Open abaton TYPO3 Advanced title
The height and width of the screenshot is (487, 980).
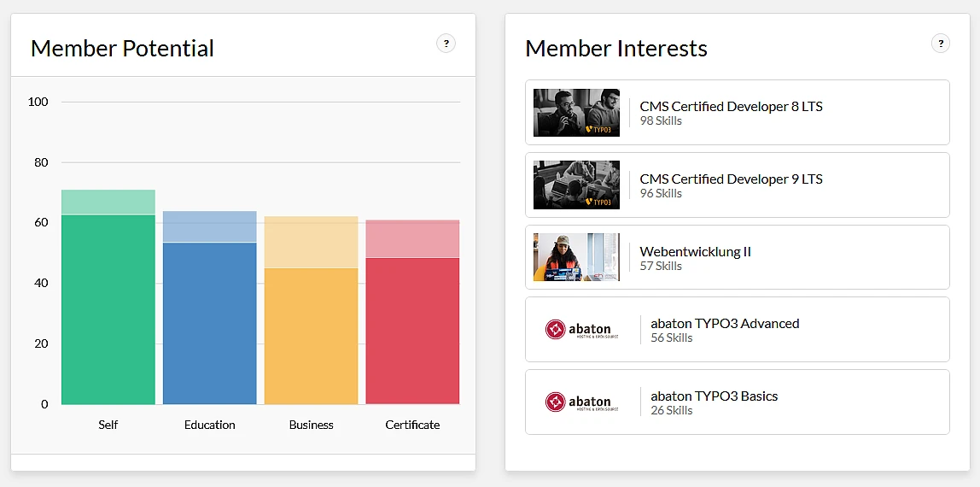pyautogui.click(x=725, y=324)
